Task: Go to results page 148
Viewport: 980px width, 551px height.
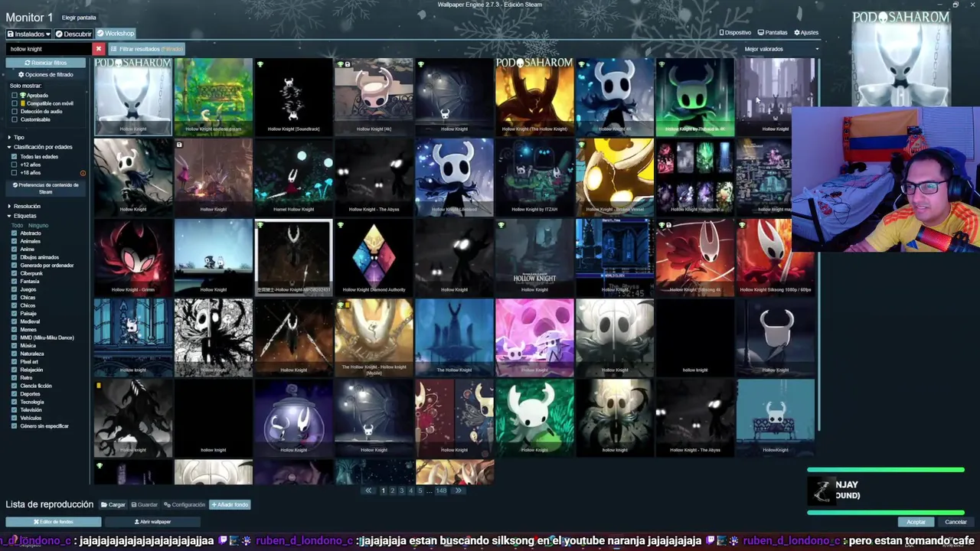Action: [441, 491]
